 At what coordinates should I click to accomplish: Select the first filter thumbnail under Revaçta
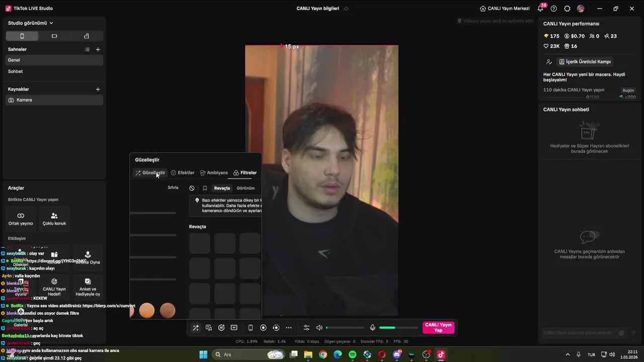(200, 243)
